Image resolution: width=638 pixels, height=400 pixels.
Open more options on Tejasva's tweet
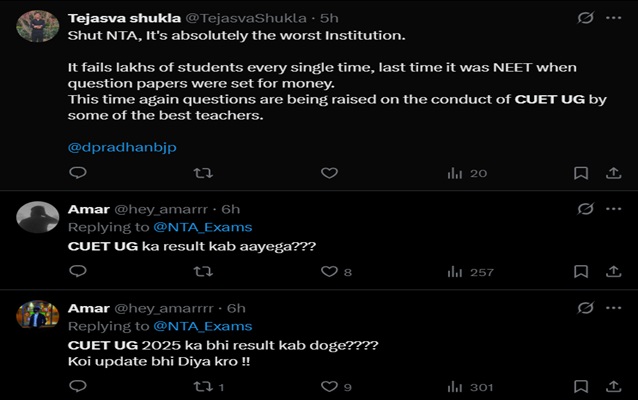click(x=614, y=18)
